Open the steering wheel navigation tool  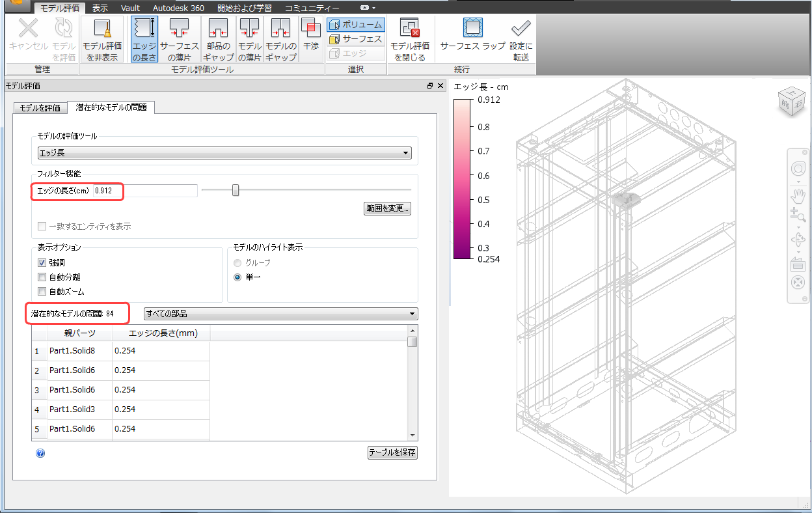[x=798, y=169]
